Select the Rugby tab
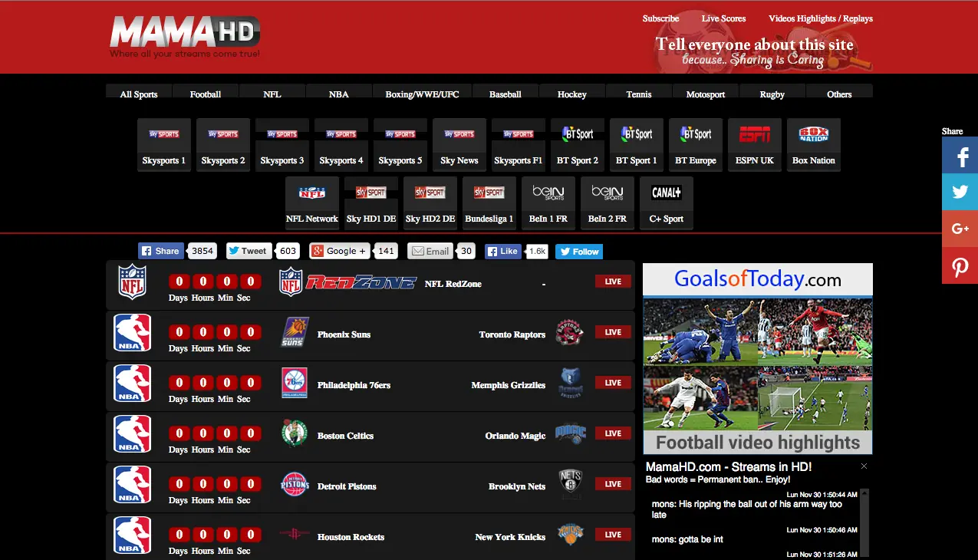 tap(772, 91)
